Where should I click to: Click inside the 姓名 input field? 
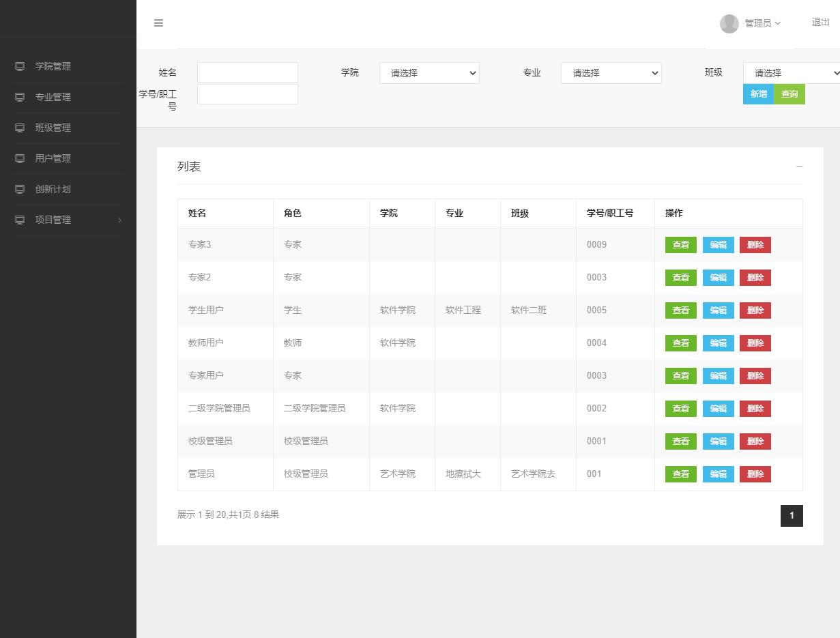pyautogui.click(x=247, y=72)
